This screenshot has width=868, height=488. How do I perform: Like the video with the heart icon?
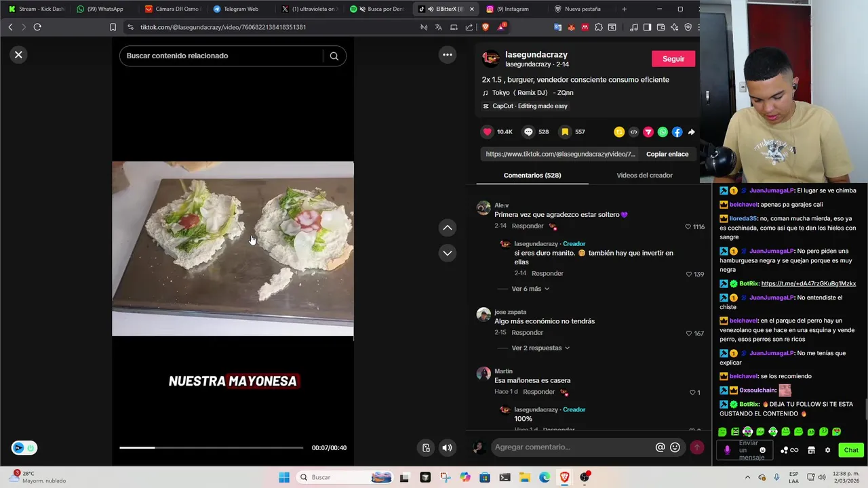[x=487, y=131]
